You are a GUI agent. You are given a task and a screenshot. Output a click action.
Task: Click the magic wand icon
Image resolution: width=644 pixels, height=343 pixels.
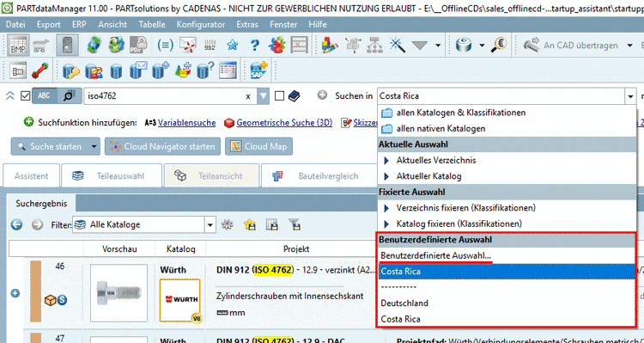tap(397, 46)
